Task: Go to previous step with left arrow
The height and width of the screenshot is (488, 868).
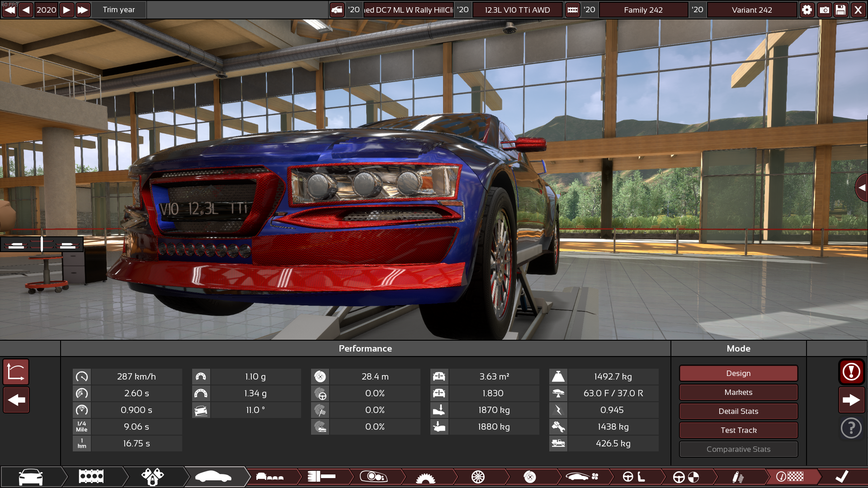Action: point(16,400)
